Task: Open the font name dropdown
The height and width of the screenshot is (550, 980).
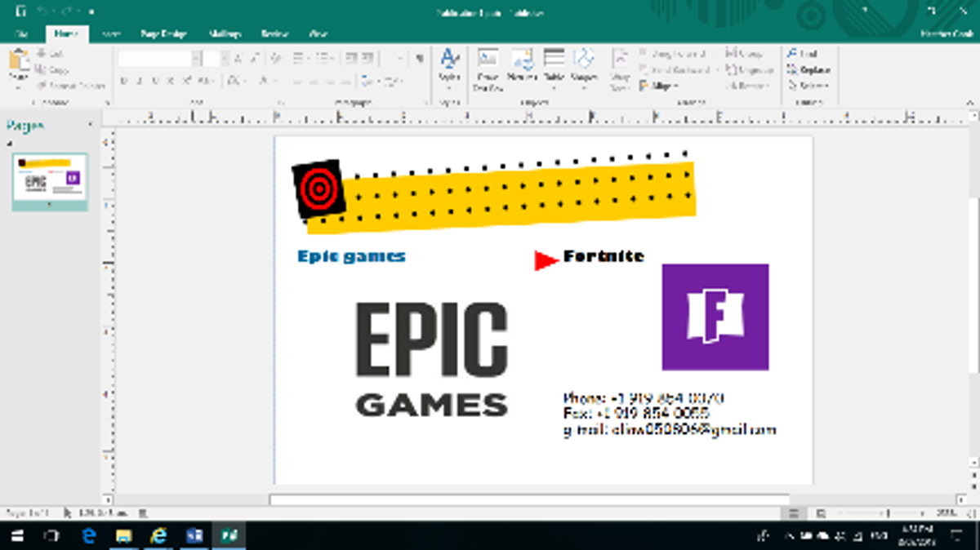Action: tap(197, 59)
